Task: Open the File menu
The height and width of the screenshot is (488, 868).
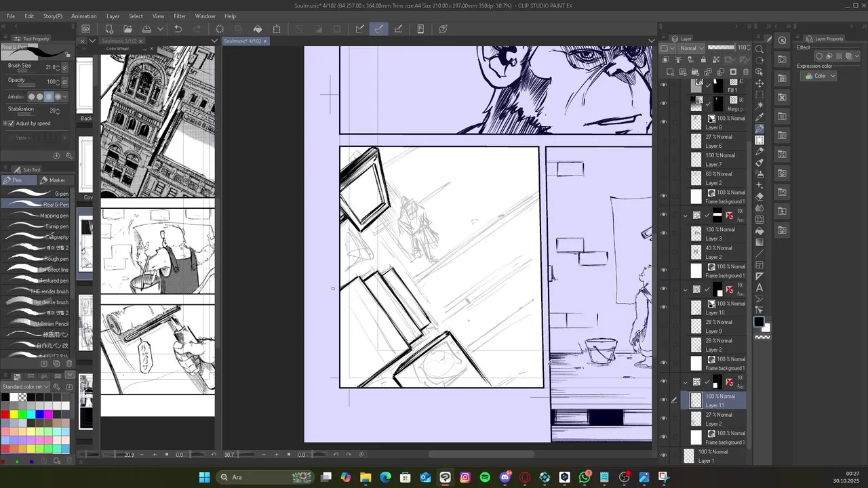Action: (11, 16)
